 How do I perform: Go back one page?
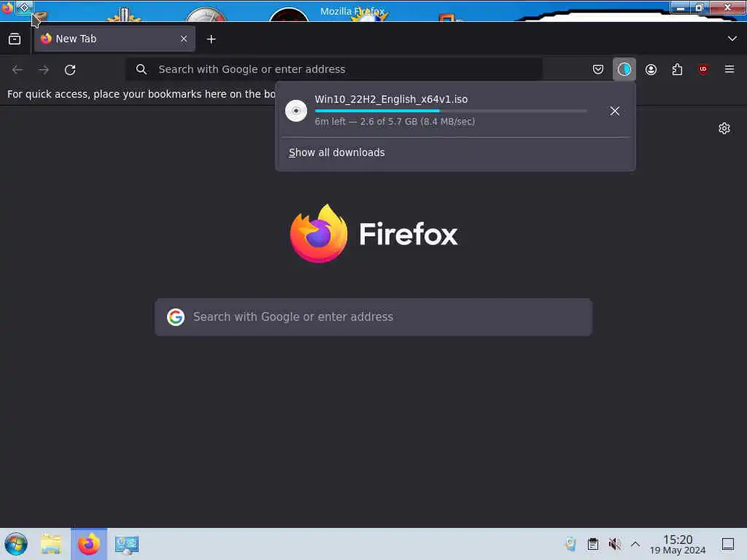(x=18, y=69)
